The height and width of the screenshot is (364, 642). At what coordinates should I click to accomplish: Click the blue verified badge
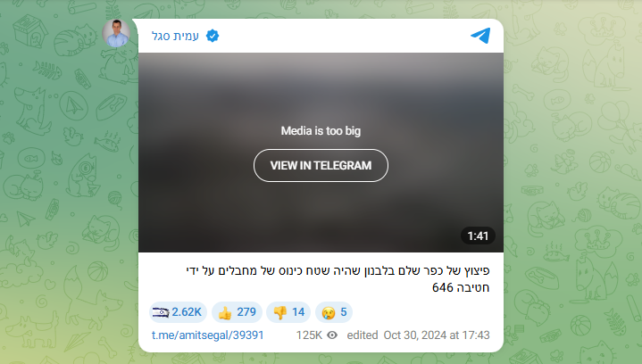(213, 36)
